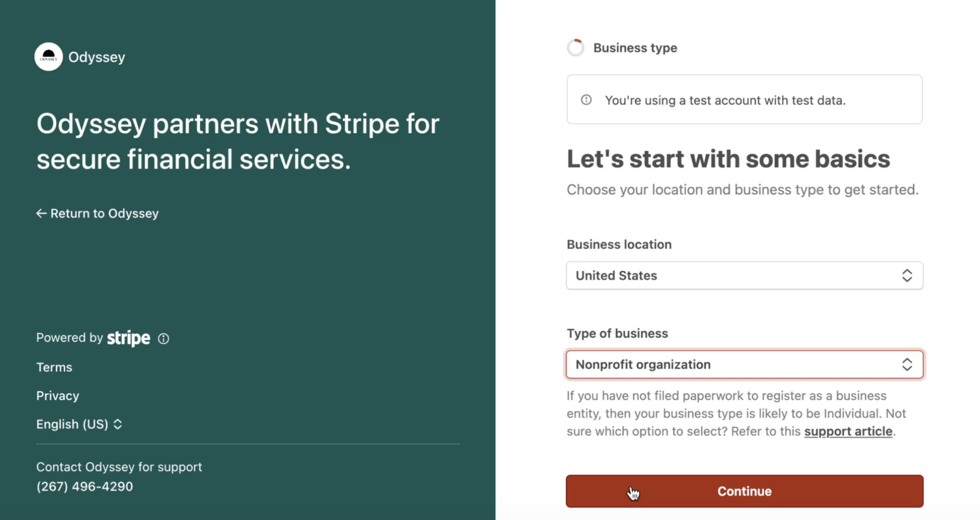The image size is (980, 520).
Task: Click the Odyssey circular logo
Action: click(x=48, y=57)
